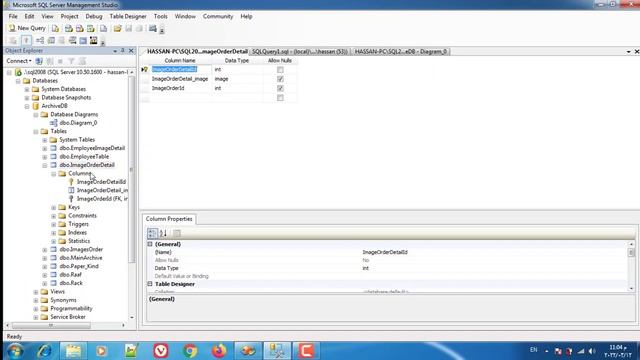Open Firefox from the taskbar
The width and height of the screenshot is (640, 360).
click(219, 351)
